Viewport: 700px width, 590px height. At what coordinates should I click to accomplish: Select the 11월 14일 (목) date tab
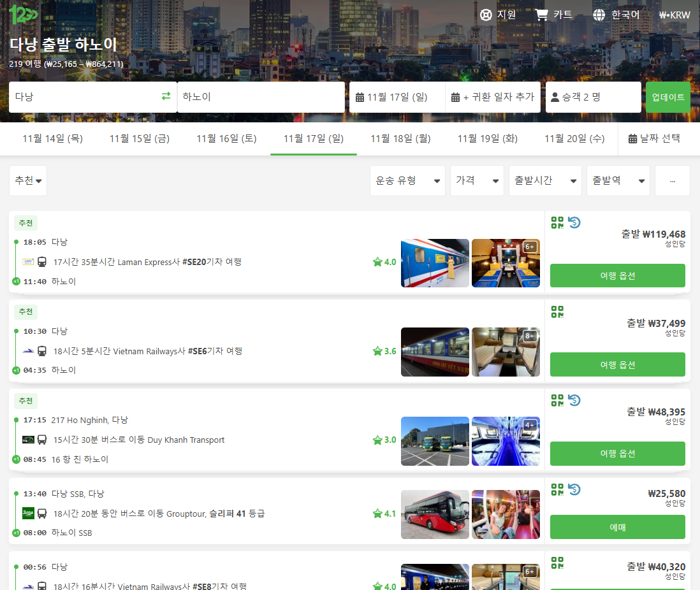(x=53, y=139)
